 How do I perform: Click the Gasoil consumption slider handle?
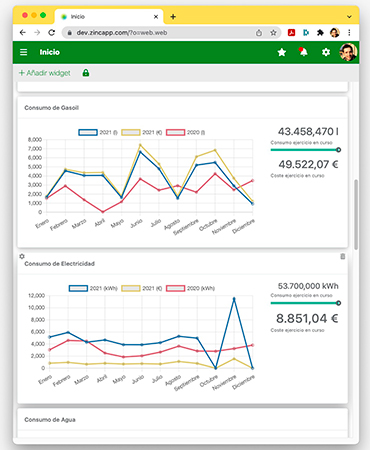(338, 150)
